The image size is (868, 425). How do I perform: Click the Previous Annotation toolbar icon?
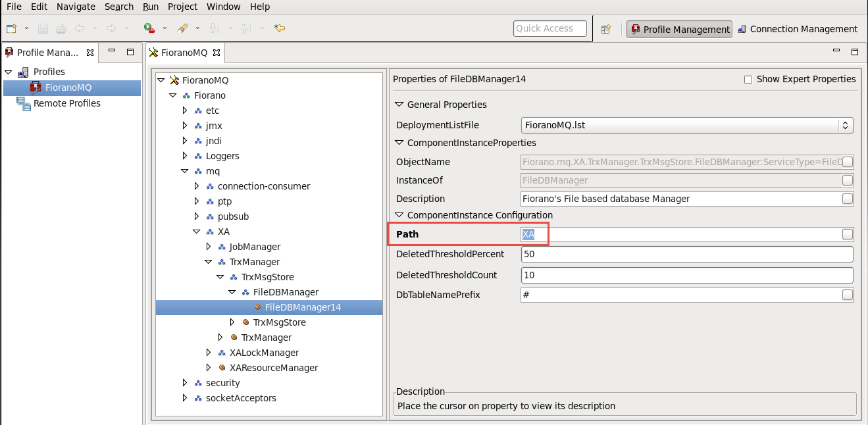245,28
